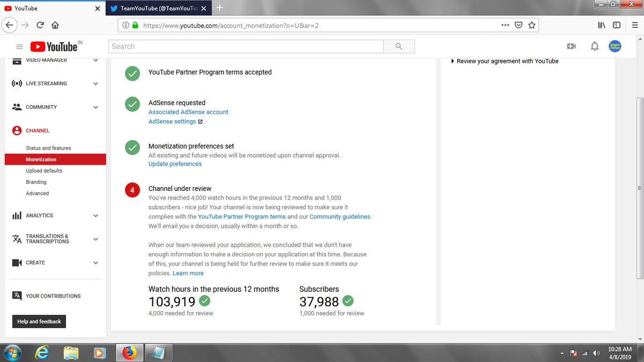The height and width of the screenshot is (362, 644).
Task: Open the taskbar clock and date
Action: coord(620,353)
